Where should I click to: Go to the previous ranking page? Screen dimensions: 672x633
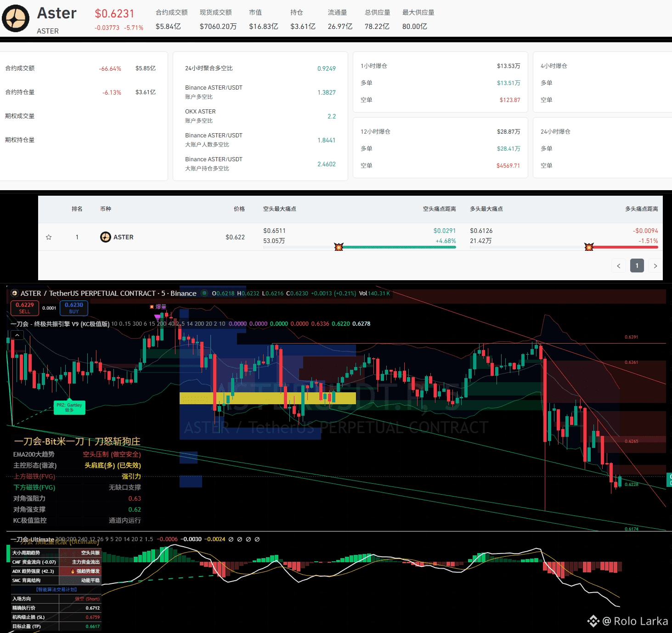pos(618,266)
